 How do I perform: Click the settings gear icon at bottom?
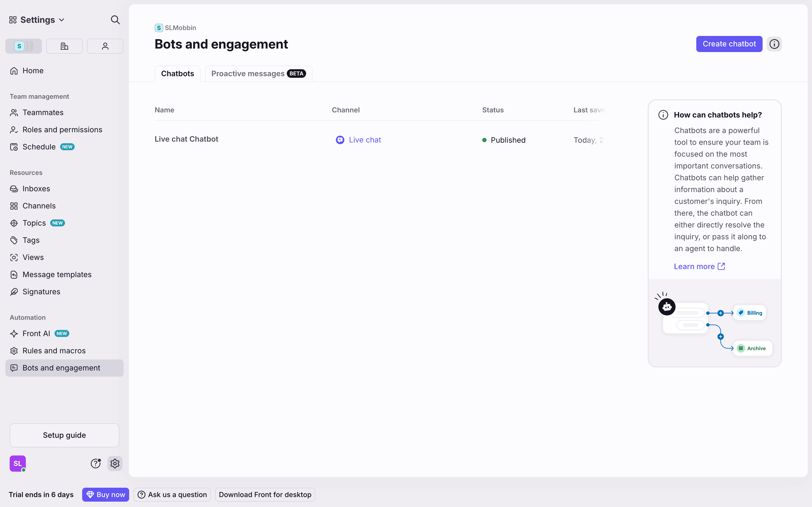point(115,464)
